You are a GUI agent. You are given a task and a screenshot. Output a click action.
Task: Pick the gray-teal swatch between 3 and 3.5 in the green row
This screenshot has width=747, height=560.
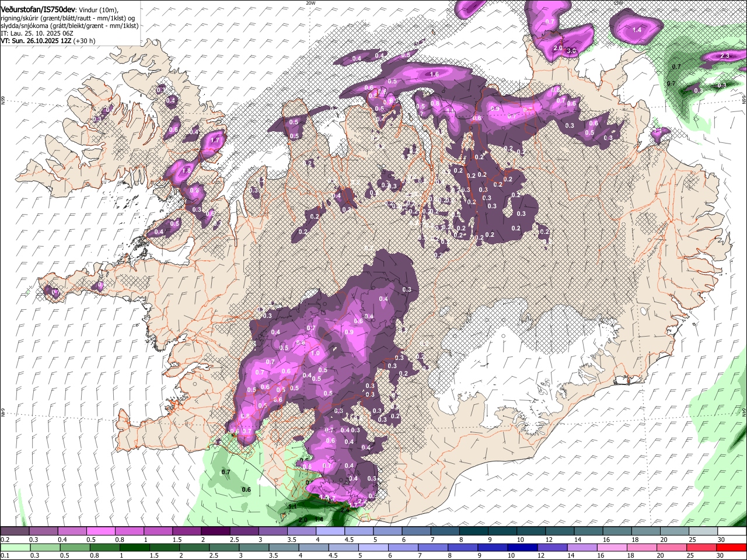(253, 547)
